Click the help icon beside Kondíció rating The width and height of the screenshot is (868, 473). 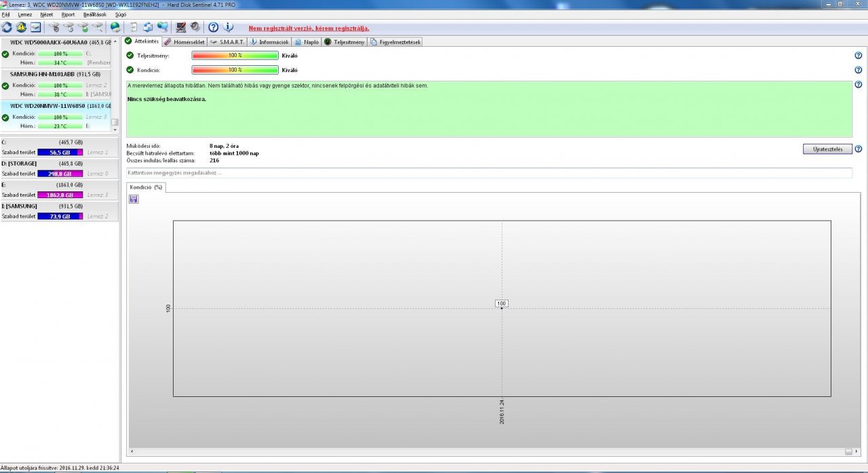859,70
